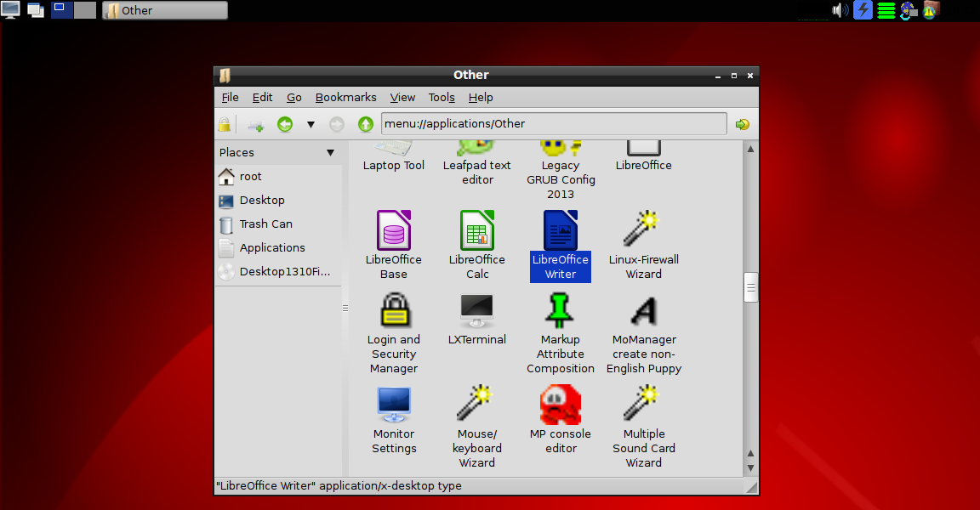
Task: Open the Edit menu
Action: click(x=263, y=98)
